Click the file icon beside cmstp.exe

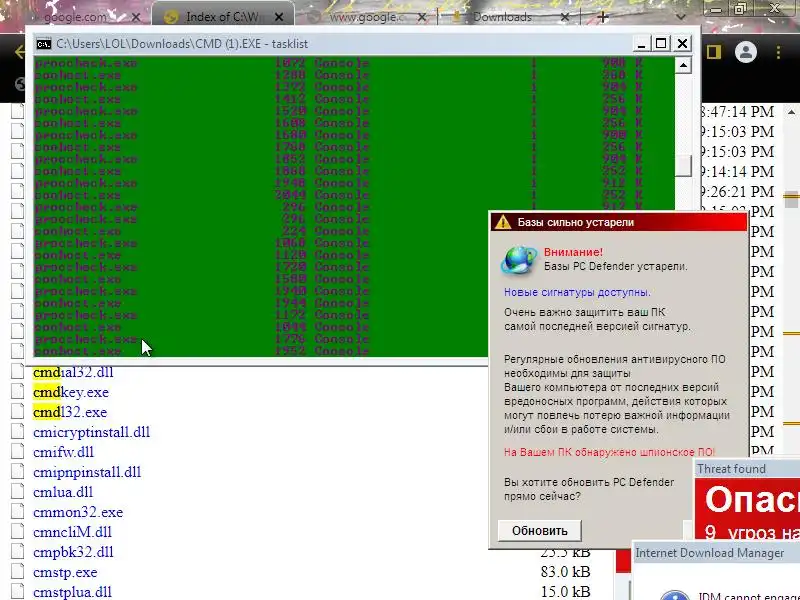[17, 571]
